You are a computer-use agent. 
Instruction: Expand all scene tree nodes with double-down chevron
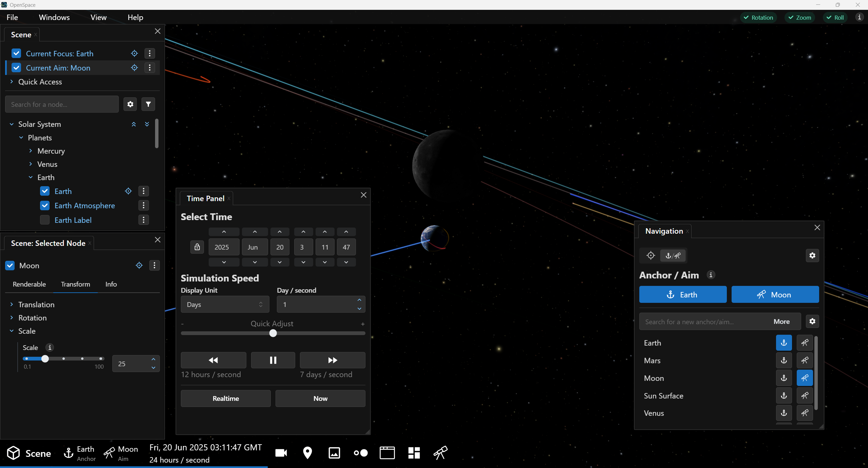click(147, 124)
